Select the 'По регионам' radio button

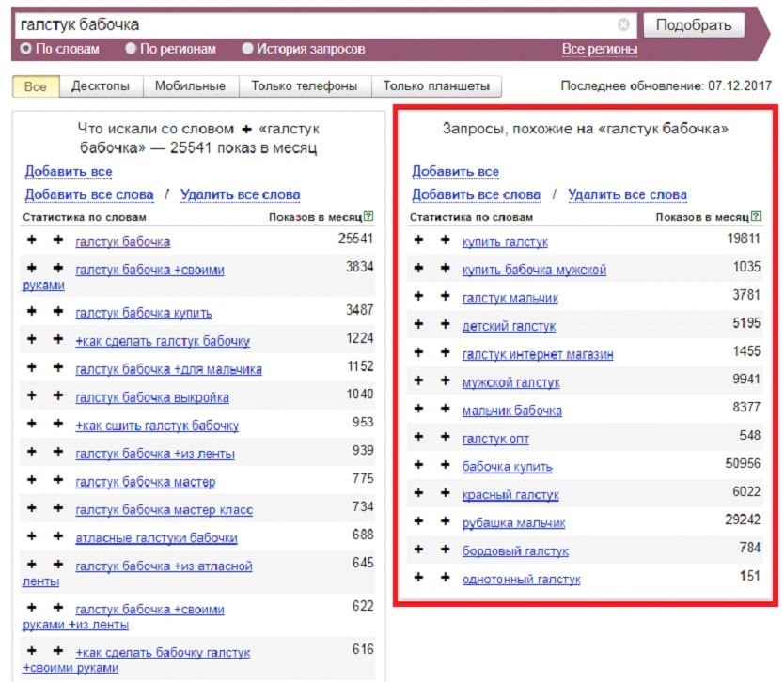[x=131, y=49]
